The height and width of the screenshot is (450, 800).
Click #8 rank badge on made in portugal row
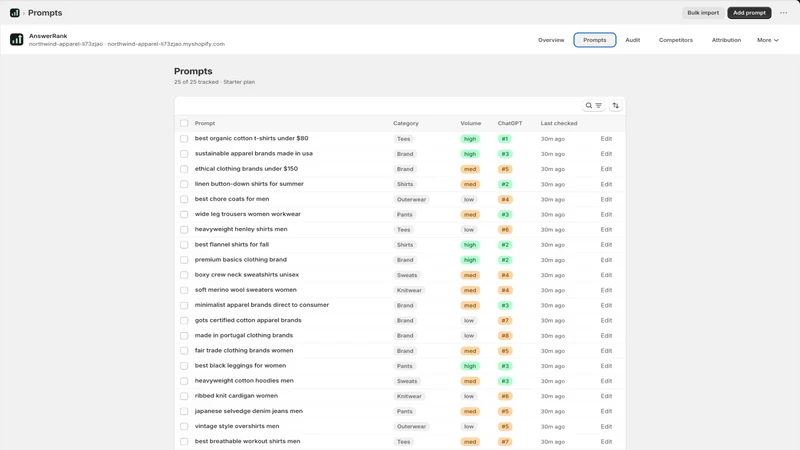click(x=505, y=336)
